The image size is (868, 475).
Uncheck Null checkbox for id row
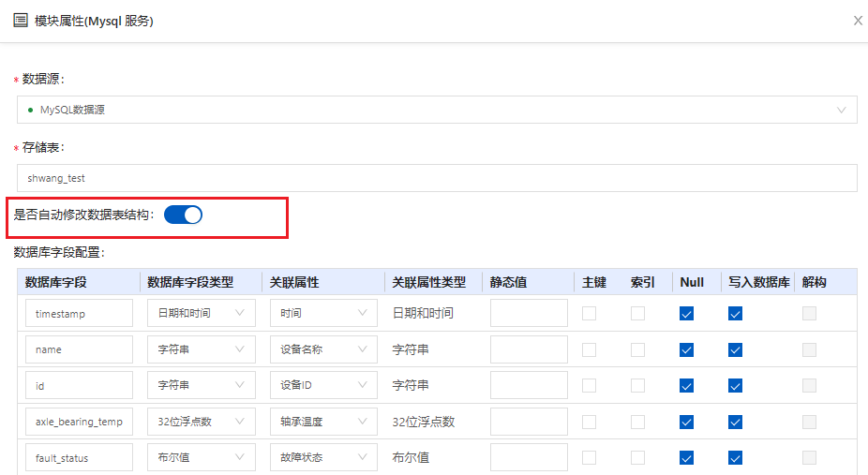[686, 385]
